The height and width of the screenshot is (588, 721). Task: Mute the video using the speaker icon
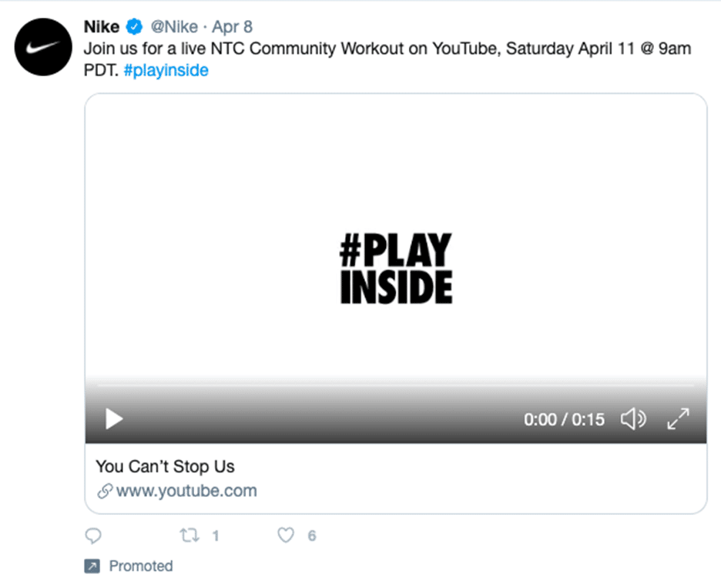point(634,419)
